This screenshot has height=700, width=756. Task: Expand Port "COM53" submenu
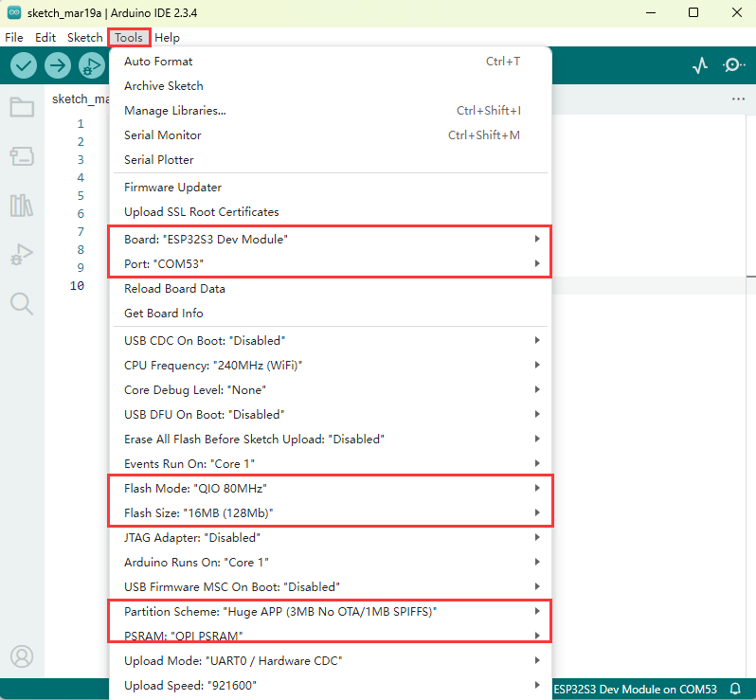pyautogui.click(x=331, y=263)
